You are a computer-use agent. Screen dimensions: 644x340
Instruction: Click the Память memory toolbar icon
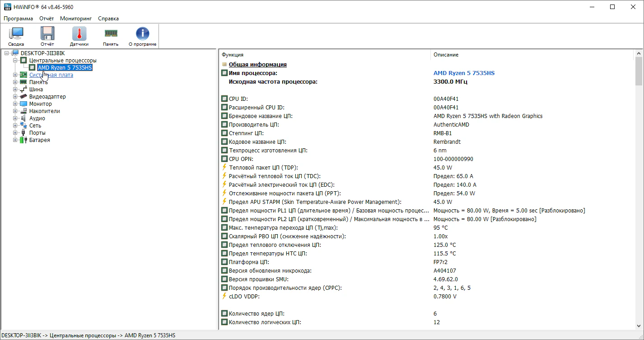tap(111, 36)
